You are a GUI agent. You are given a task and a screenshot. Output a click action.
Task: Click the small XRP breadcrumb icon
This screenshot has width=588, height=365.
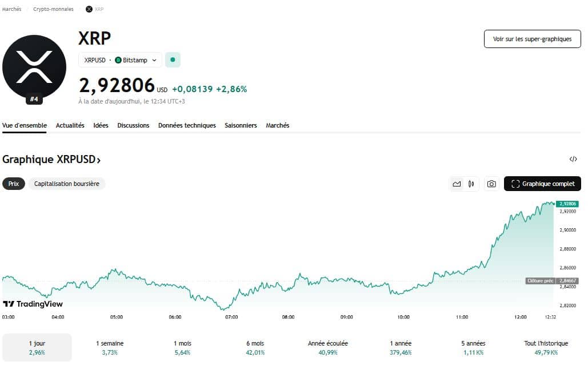[x=89, y=9]
